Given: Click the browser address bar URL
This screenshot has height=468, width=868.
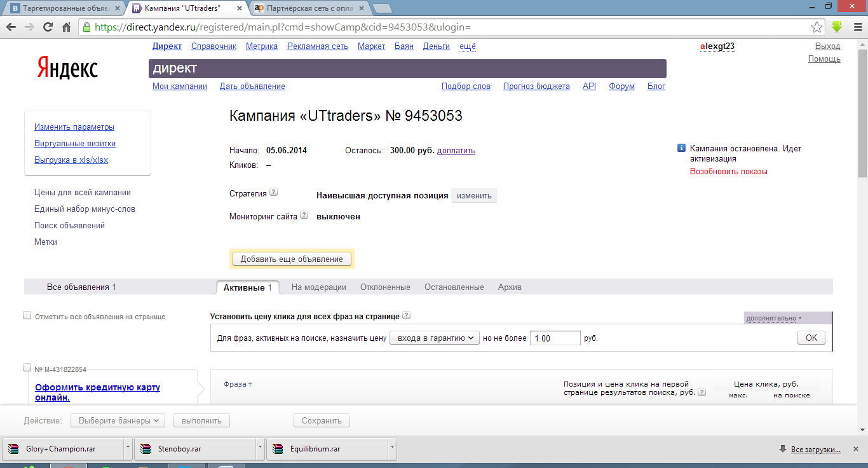Looking at the screenshot, I should click(282, 27).
